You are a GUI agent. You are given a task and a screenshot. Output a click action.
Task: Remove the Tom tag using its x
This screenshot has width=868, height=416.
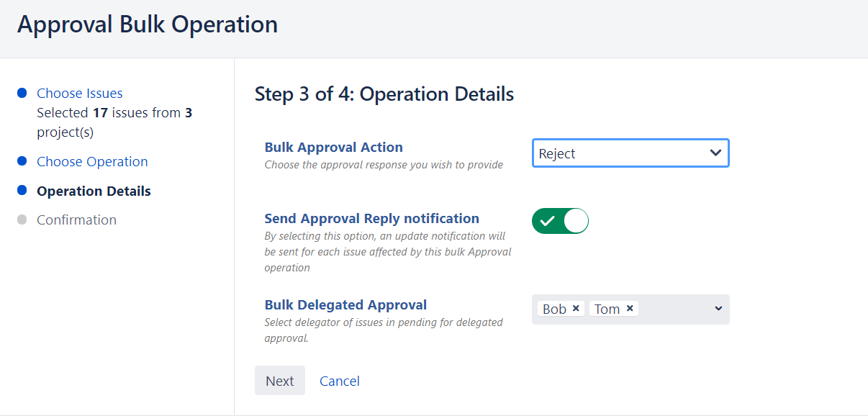630,309
